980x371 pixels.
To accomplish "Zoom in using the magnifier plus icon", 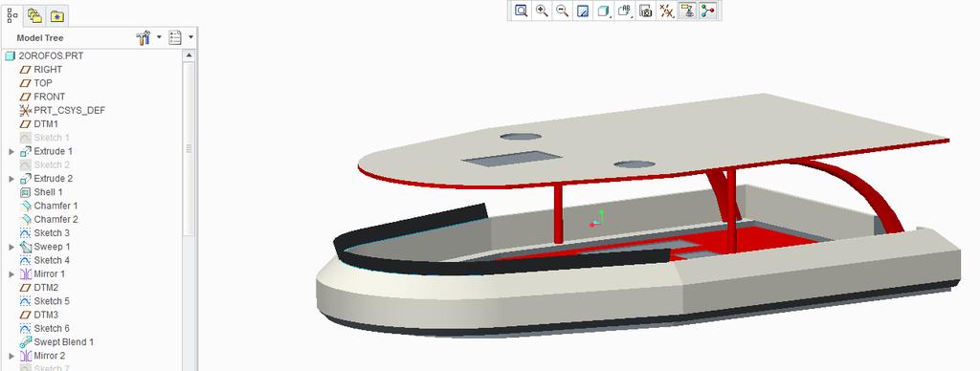I will 542,11.
